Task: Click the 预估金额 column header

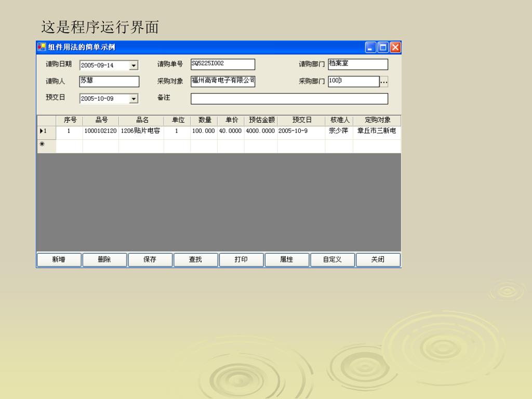Action: point(261,120)
